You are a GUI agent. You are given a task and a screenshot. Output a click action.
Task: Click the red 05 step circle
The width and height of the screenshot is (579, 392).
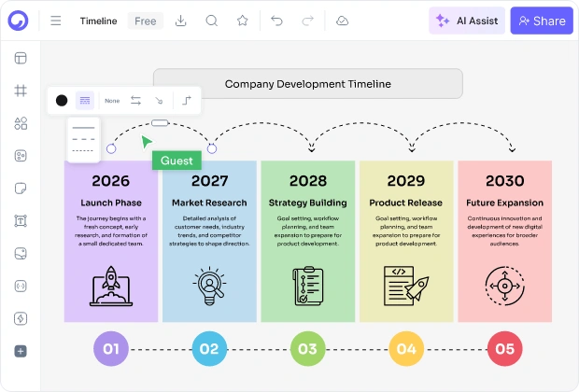(505, 349)
